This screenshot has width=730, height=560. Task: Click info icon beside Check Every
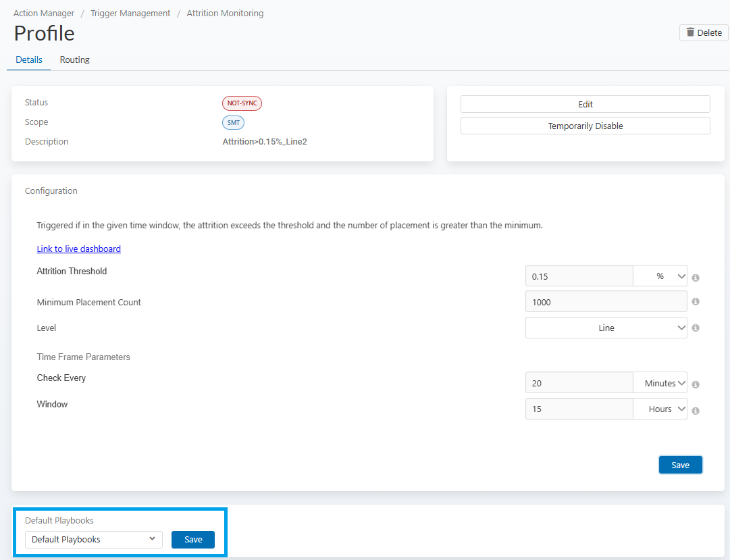click(696, 384)
